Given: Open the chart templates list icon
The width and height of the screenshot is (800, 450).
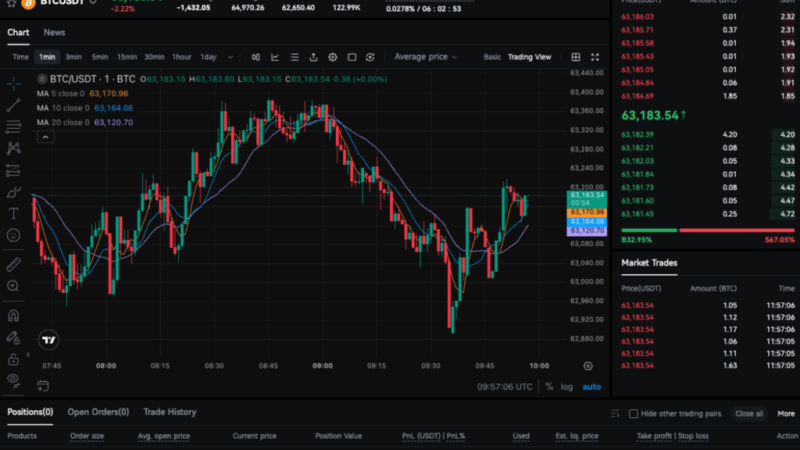Looking at the screenshot, I should (294, 57).
